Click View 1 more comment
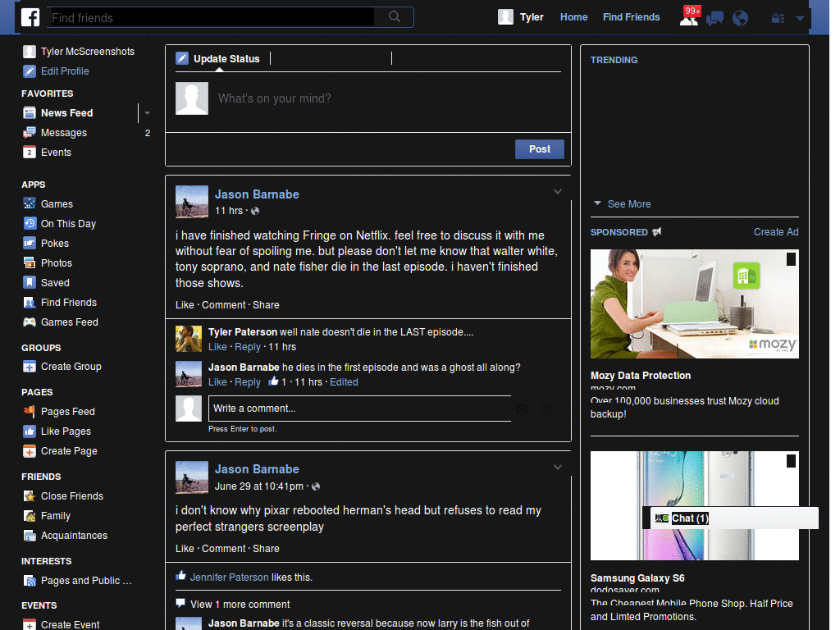The image size is (840, 630). [x=240, y=605]
